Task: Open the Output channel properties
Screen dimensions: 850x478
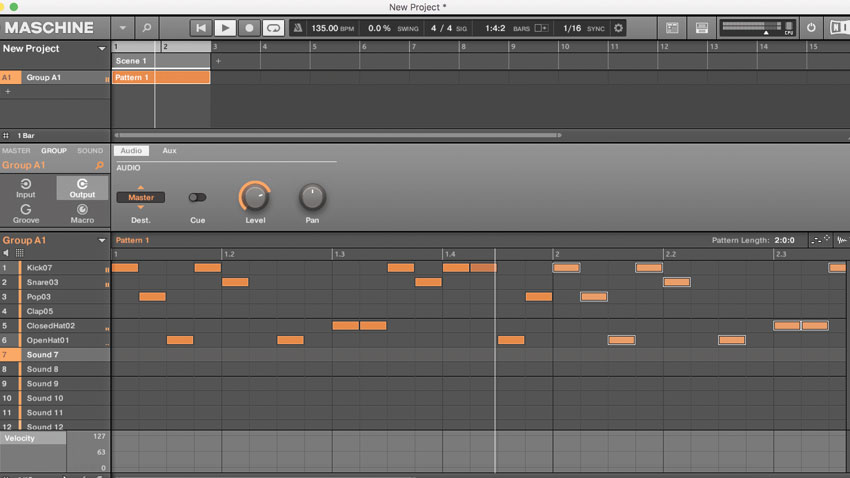Action: tap(82, 188)
